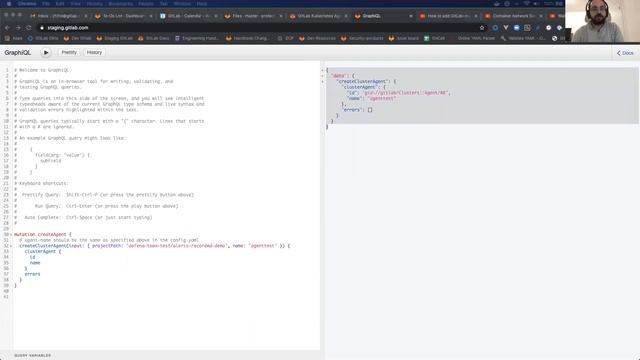Open the History panel
Viewport: 640px width, 360px height.
[x=94, y=53]
